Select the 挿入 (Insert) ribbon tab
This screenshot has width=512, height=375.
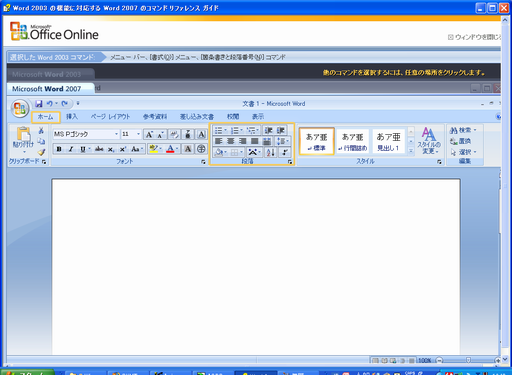click(x=72, y=116)
